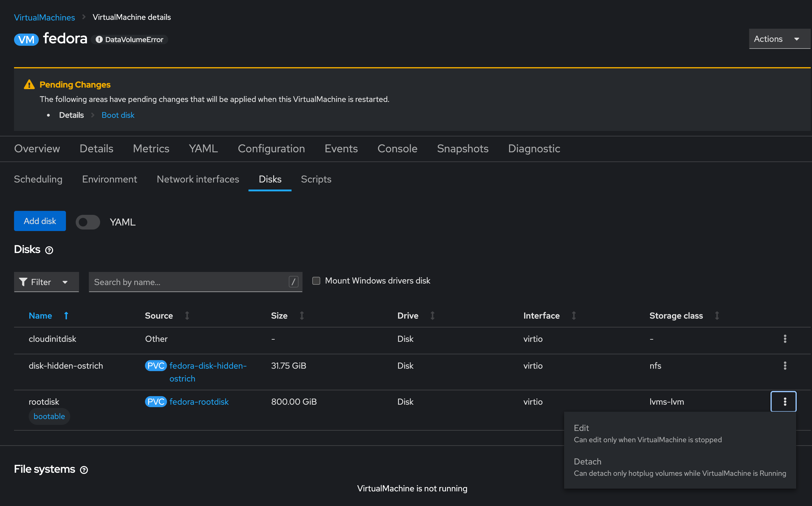Click the Add disk button
The image size is (812, 506).
40,221
